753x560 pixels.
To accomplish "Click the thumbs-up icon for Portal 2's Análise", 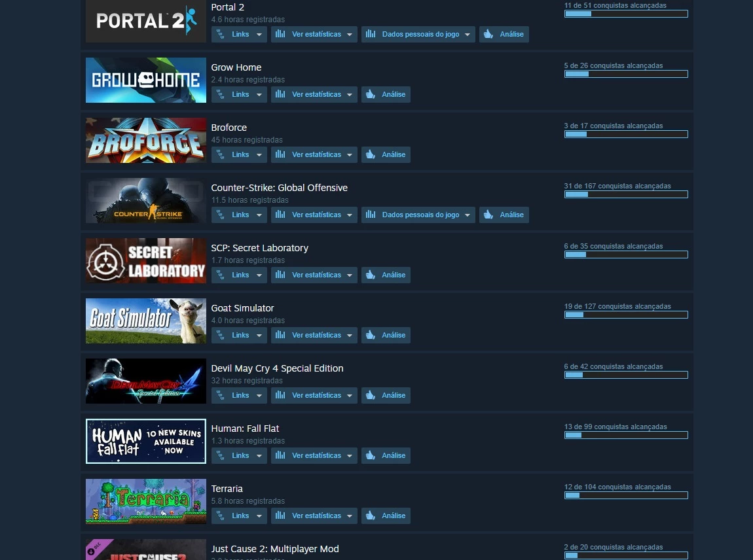I will (488, 34).
